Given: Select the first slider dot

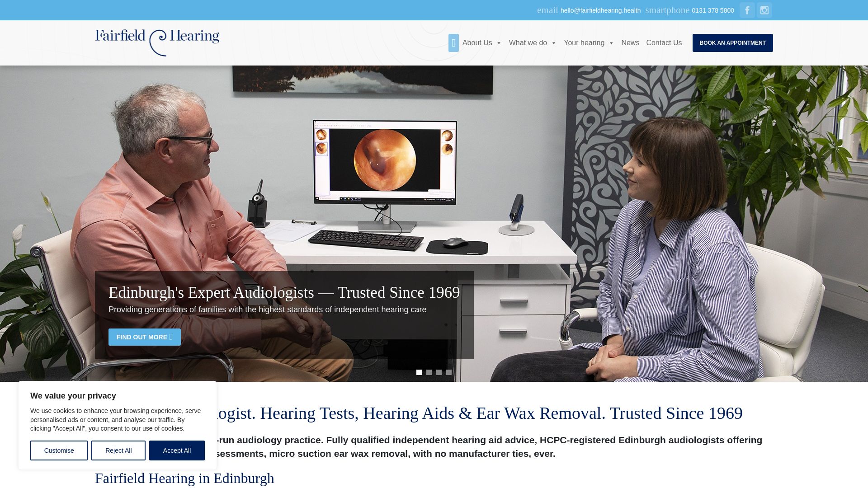Looking at the screenshot, I should pyautogui.click(x=419, y=372).
